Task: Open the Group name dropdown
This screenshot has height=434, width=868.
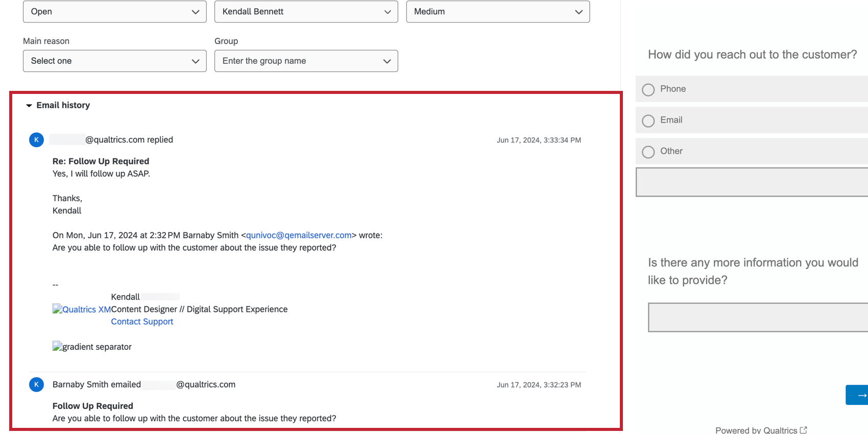Action: 306,61
